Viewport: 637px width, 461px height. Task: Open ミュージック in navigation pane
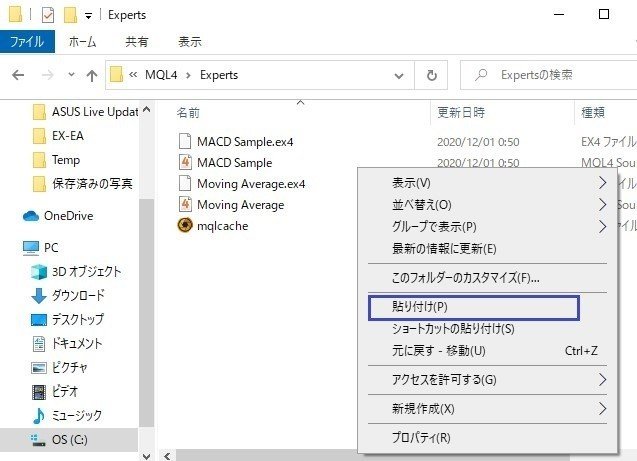[67, 416]
